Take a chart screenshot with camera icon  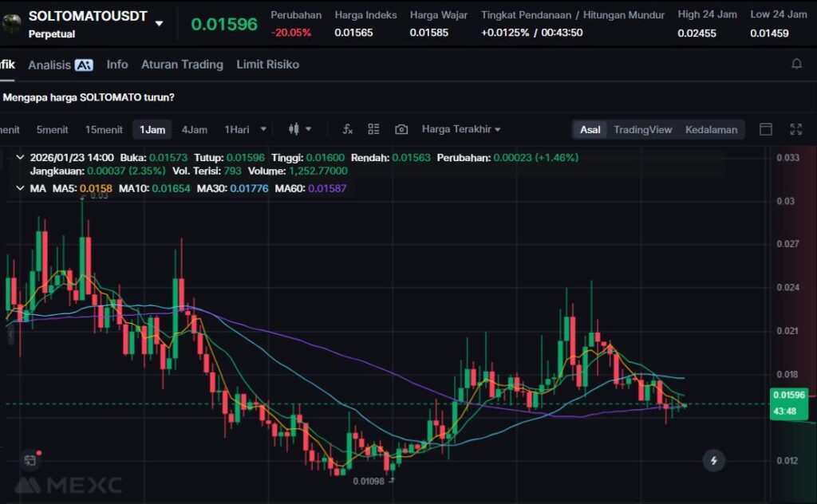point(401,129)
